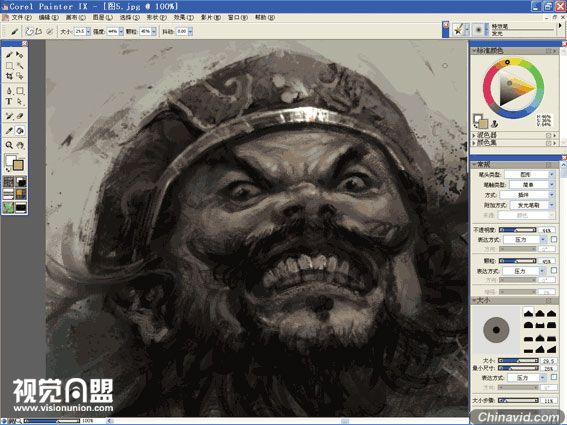Open the 选择 Select menu
The image size is (567, 425).
point(129,17)
